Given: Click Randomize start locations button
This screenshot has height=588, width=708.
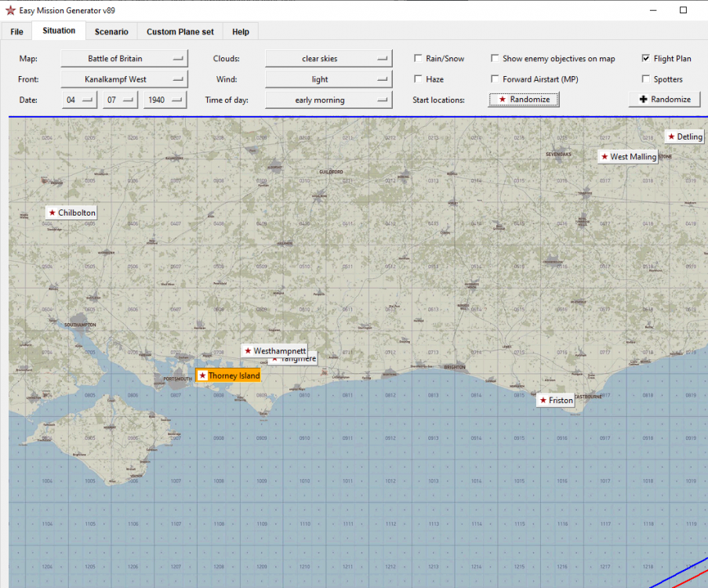Looking at the screenshot, I should point(524,100).
